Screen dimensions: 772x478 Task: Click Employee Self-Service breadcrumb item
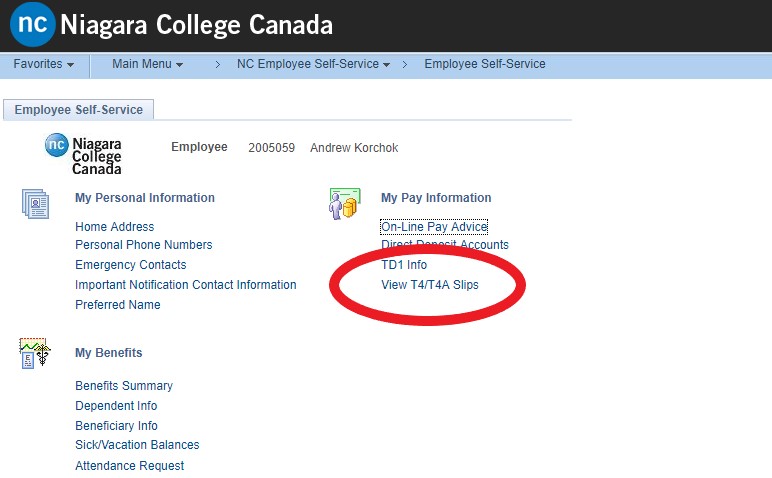[x=485, y=64]
